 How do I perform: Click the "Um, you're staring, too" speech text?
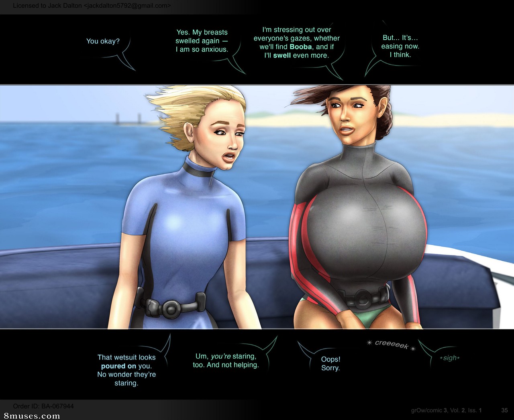click(226, 360)
